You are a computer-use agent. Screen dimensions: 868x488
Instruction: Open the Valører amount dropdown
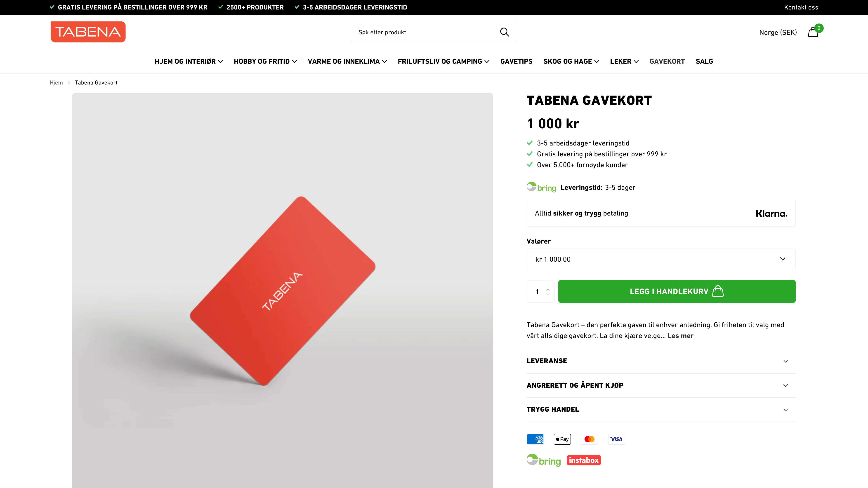point(660,259)
